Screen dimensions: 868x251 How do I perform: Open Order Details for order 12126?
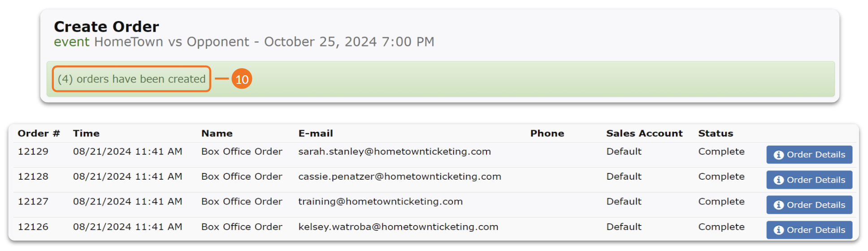(809, 230)
